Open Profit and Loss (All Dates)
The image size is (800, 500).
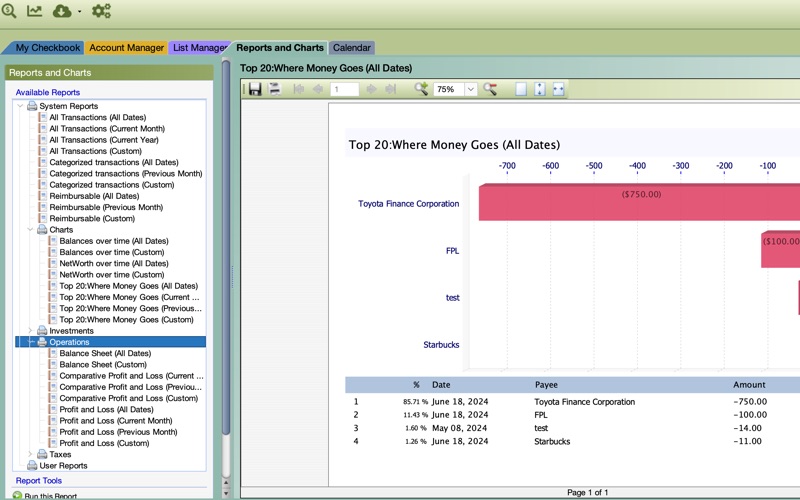point(106,409)
